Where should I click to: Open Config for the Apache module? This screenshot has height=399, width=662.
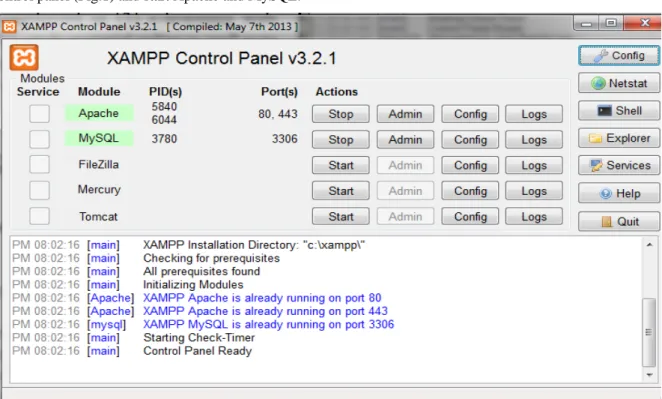click(x=470, y=114)
